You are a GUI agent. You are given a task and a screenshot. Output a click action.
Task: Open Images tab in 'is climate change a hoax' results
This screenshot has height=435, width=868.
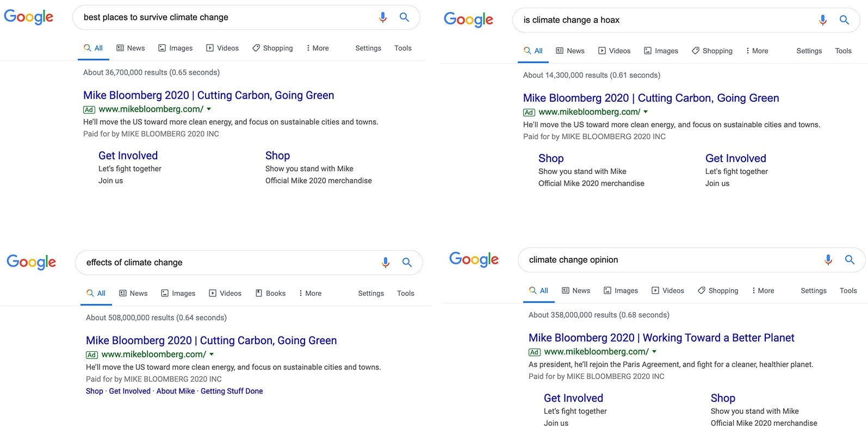pyautogui.click(x=661, y=51)
